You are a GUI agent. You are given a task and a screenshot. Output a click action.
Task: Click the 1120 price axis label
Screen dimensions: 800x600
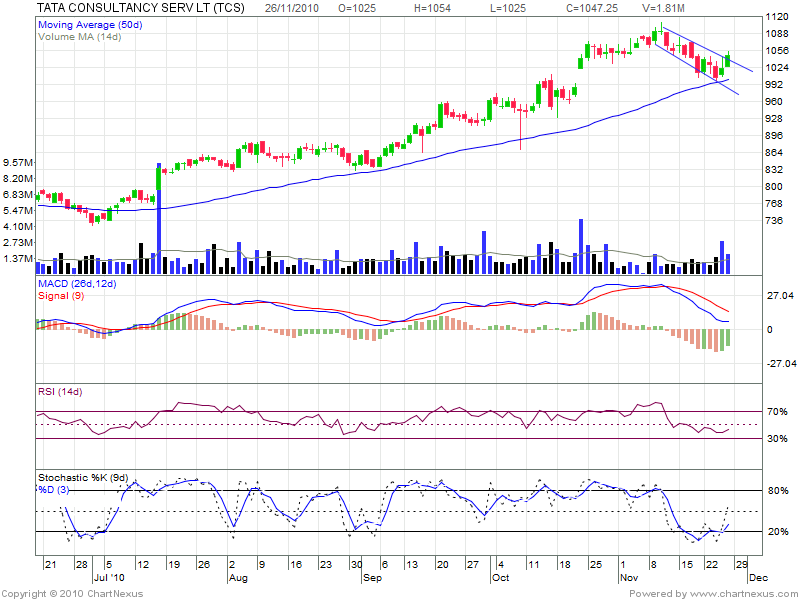(777, 17)
